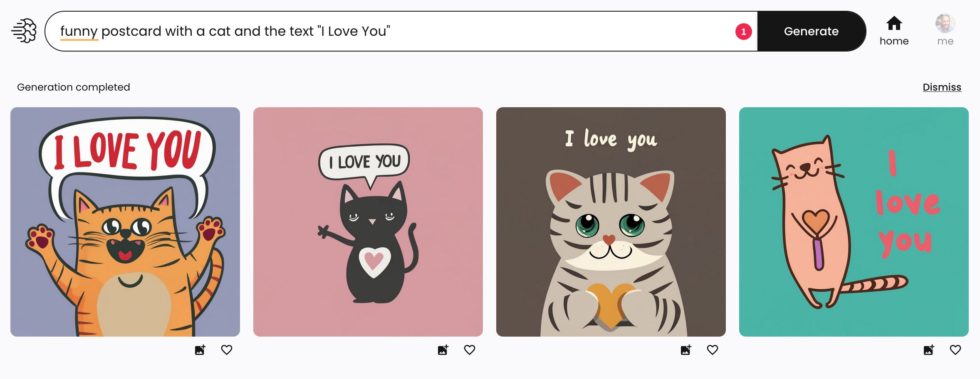980x379 pixels.
Task: Like the pink cat on teal postcard
Action: click(x=955, y=350)
